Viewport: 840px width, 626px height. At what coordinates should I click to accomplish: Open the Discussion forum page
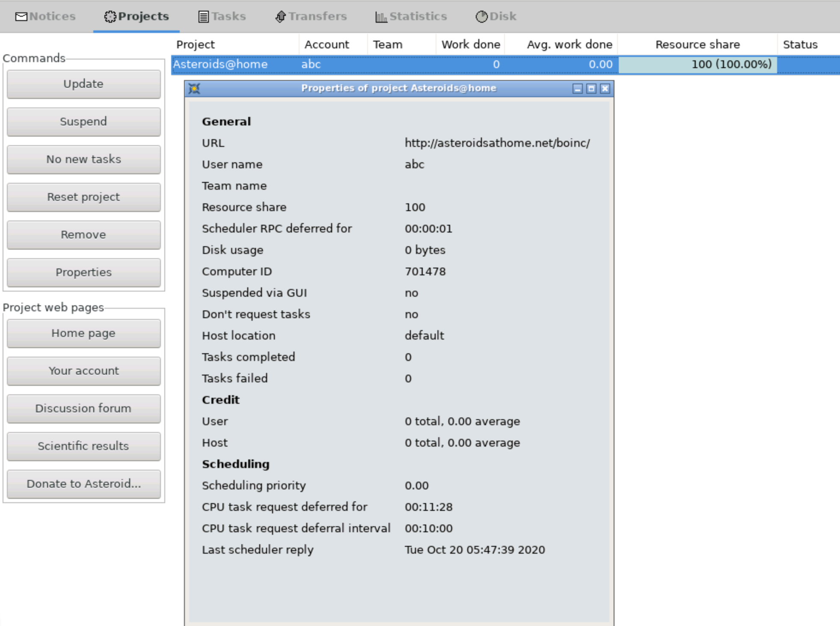point(83,408)
